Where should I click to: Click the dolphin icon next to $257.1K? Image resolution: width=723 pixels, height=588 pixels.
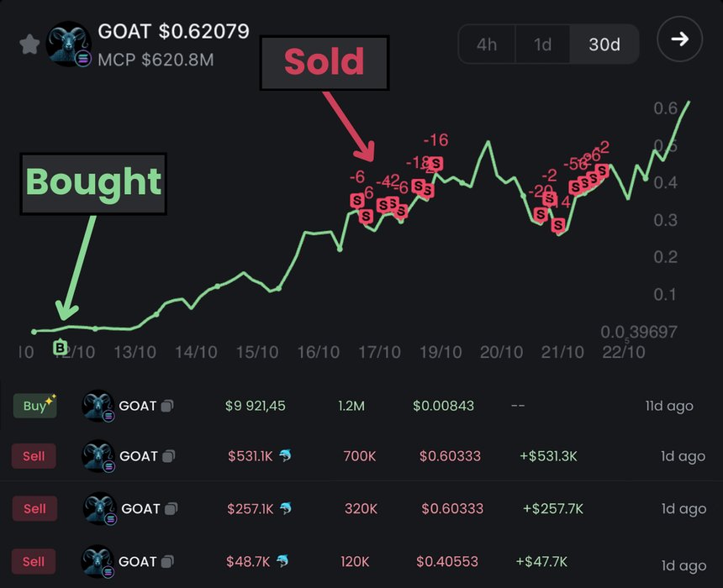pyautogui.click(x=285, y=508)
